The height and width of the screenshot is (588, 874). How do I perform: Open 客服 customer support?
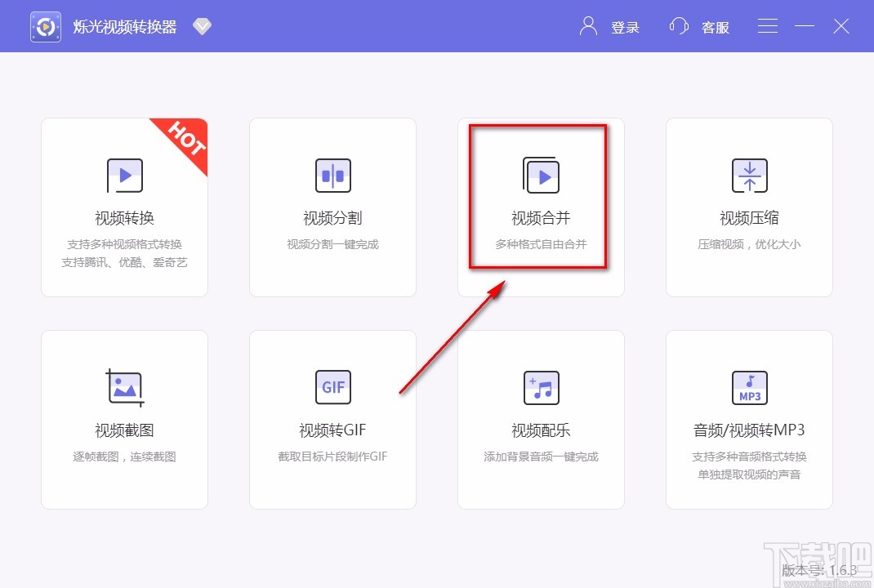[x=715, y=27]
